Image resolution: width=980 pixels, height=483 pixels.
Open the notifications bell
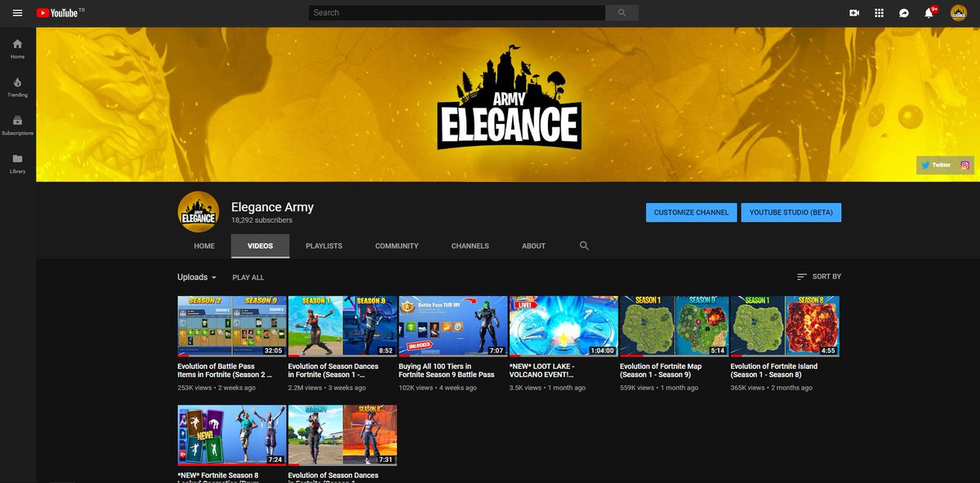929,13
